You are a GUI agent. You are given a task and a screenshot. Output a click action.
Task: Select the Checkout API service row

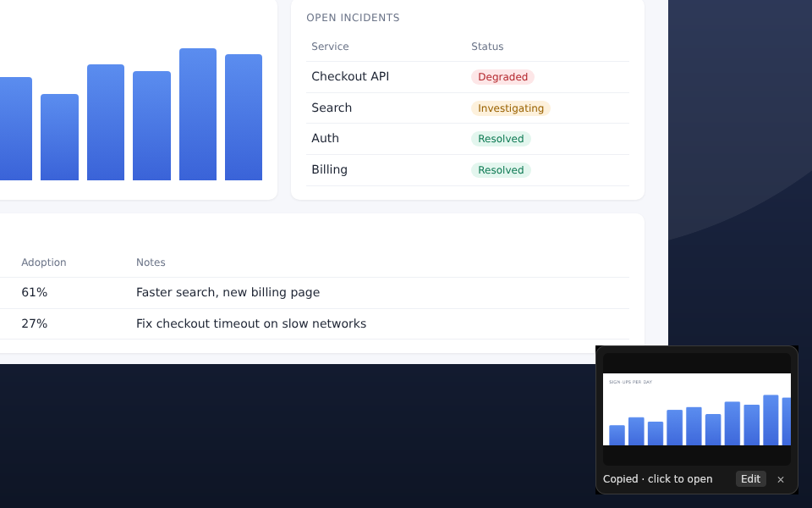468,77
